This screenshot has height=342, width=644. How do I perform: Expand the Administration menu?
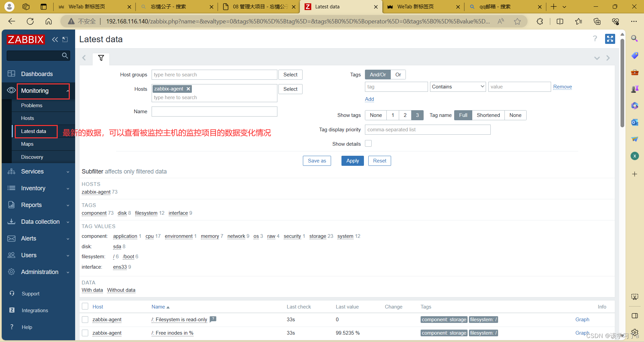pyautogui.click(x=39, y=272)
